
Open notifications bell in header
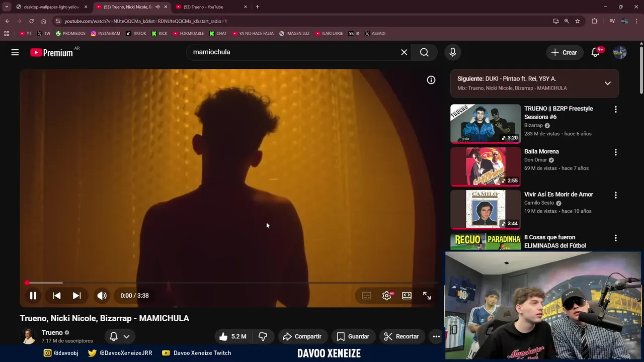595,52
